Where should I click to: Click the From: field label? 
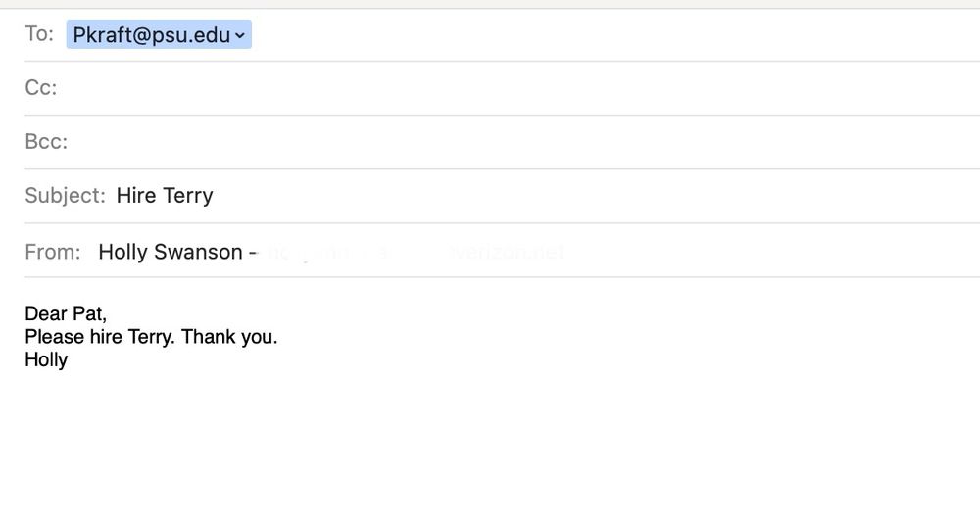(x=53, y=252)
